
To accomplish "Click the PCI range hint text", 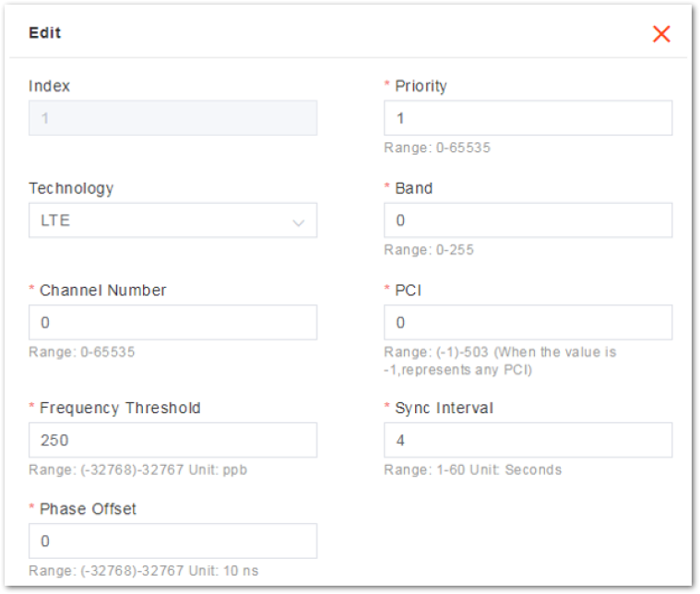I will pyautogui.click(x=500, y=361).
